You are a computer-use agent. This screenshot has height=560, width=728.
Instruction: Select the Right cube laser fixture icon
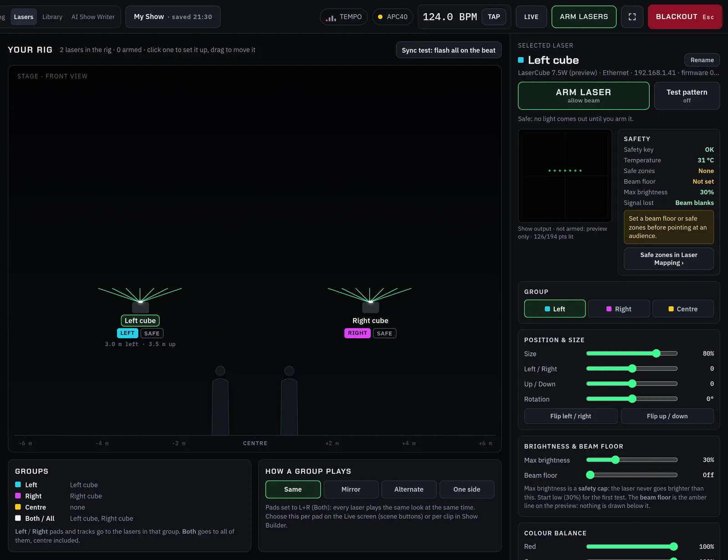[x=370, y=306]
